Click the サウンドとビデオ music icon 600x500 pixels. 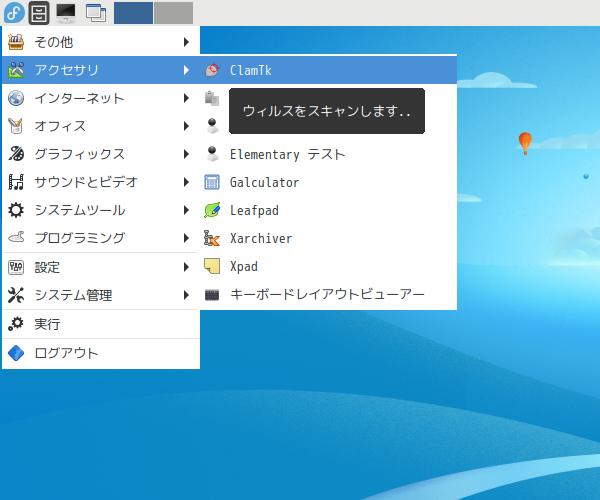(16, 182)
